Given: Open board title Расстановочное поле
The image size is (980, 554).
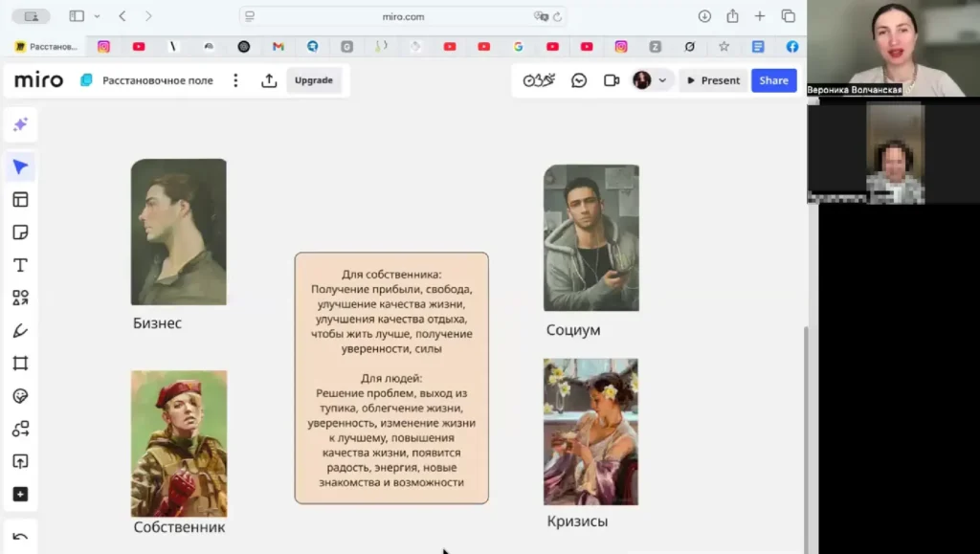Looking at the screenshot, I should tap(158, 80).
